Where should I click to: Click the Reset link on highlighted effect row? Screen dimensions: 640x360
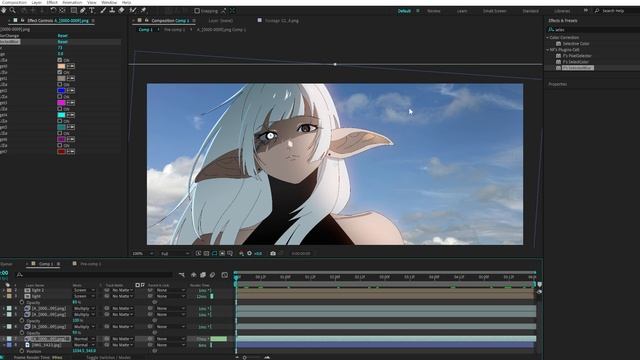[62, 42]
